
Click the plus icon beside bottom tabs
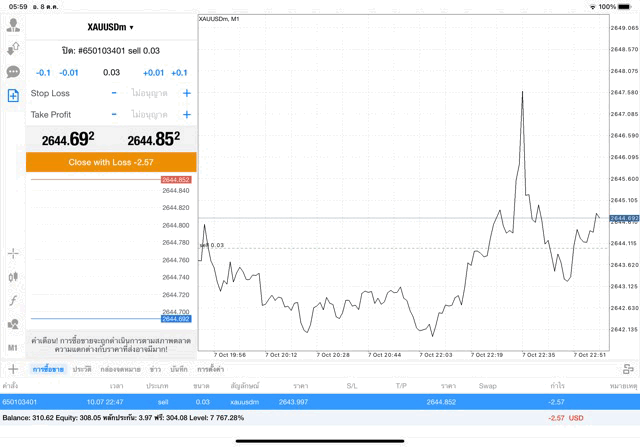[13, 370]
